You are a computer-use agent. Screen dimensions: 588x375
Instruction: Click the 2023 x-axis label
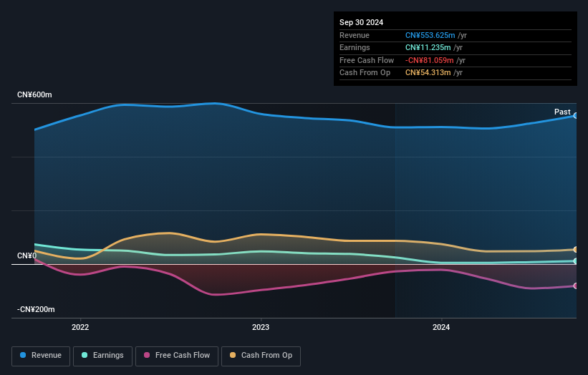click(261, 328)
